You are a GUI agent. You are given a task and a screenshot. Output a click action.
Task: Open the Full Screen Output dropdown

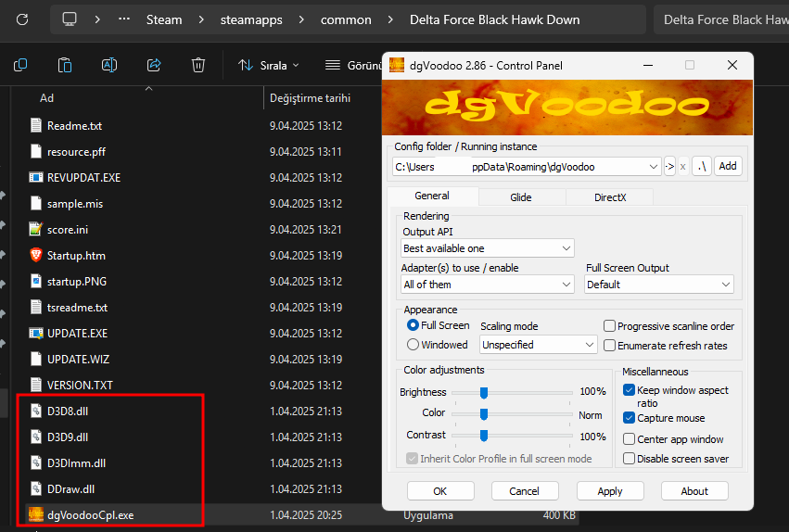tap(658, 285)
